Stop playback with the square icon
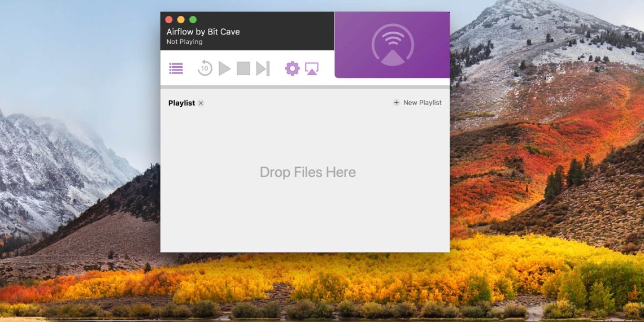Screen dimensions: 644x322 click(243, 69)
